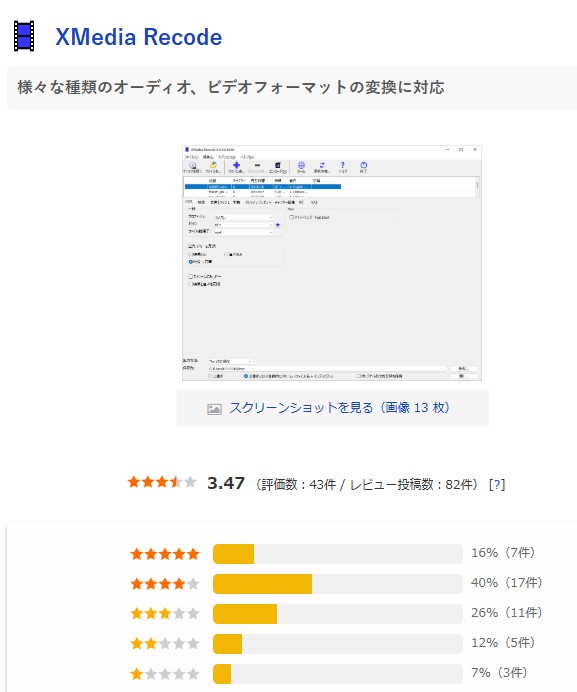Screen dimensions: 577x692
Task: Open スクリーンショットを見る（画像 13 枚） link
Action: [x=339, y=408]
